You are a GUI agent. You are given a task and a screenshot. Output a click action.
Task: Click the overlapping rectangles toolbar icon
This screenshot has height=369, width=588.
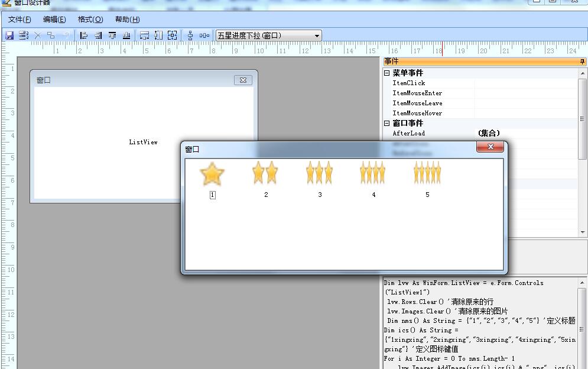pos(51,35)
